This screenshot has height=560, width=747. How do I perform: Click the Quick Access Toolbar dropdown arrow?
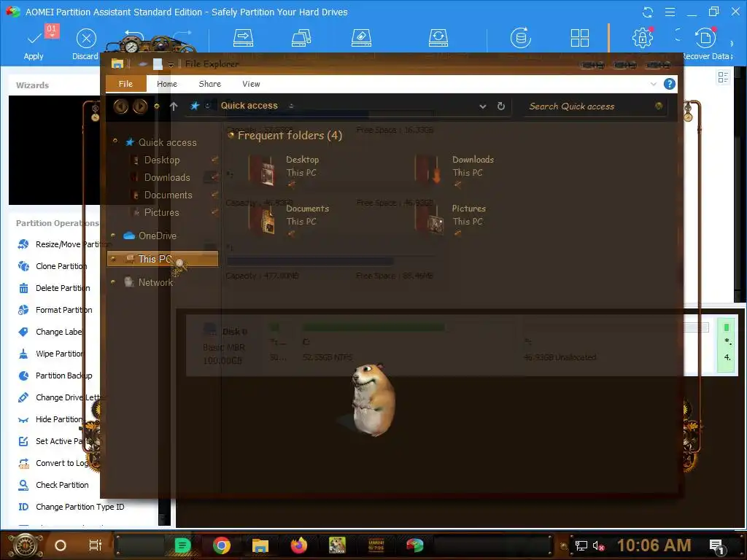tap(171, 64)
